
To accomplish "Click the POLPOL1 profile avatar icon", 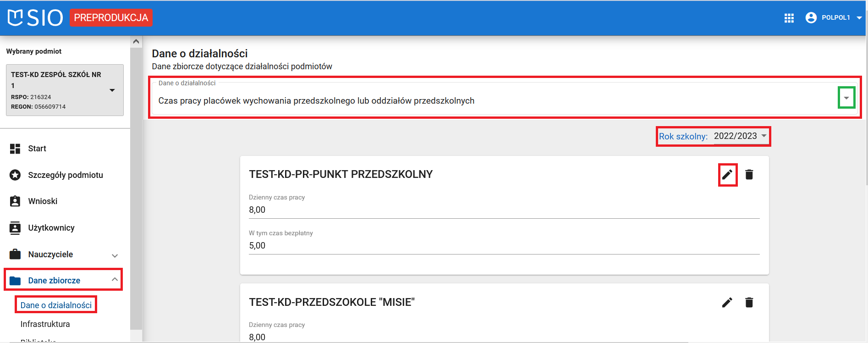I will coord(811,17).
